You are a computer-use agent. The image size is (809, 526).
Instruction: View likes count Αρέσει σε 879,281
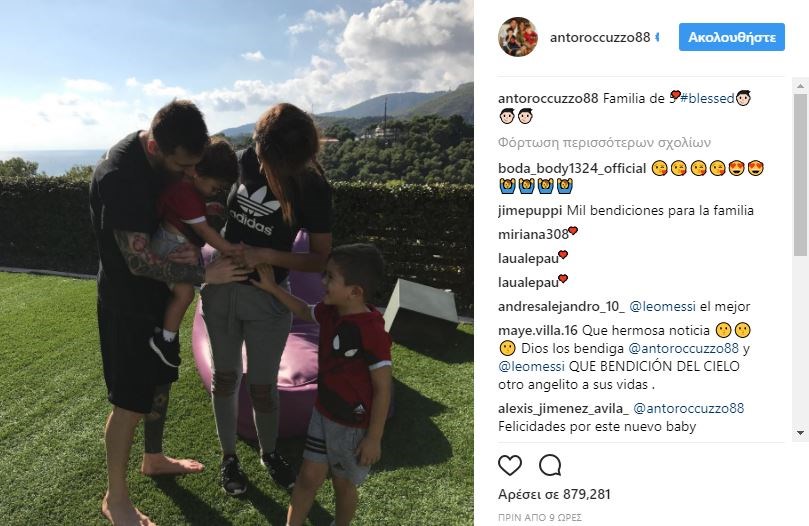(554, 495)
